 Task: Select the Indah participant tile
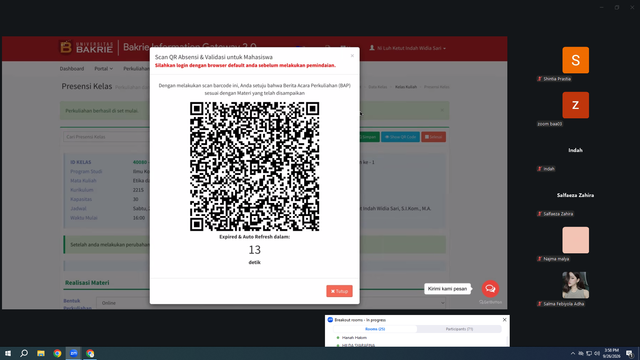tap(576, 150)
